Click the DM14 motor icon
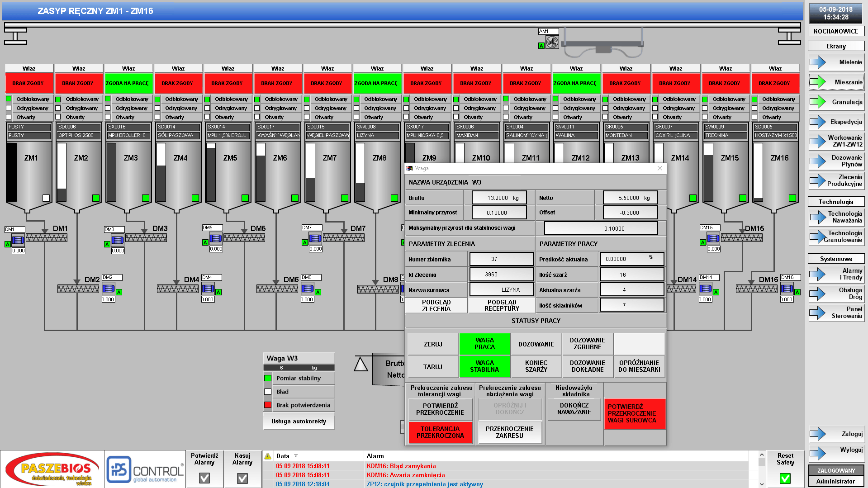This screenshot has width=868, height=488. 706,288
